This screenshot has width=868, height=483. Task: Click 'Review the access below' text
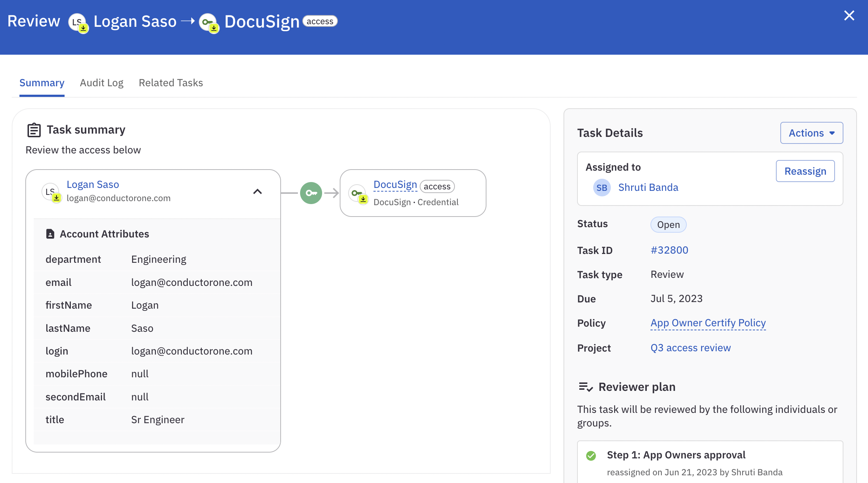point(83,150)
